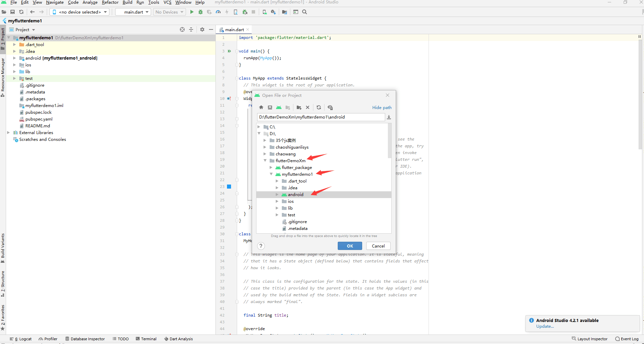Viewport: 644px width, 344px height.
Task: Click the Desktop directory icon in dialog
Action: (x=270, y=107)
